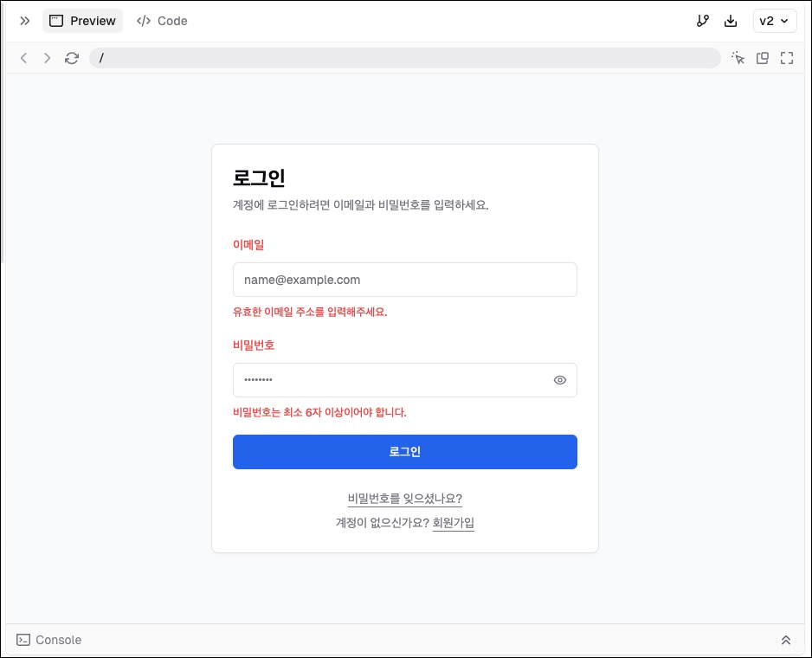Image resolution: width=812 pixels, height=658 pixels.
Task: Switch to the Preview tab
Action: coord(82,21)
